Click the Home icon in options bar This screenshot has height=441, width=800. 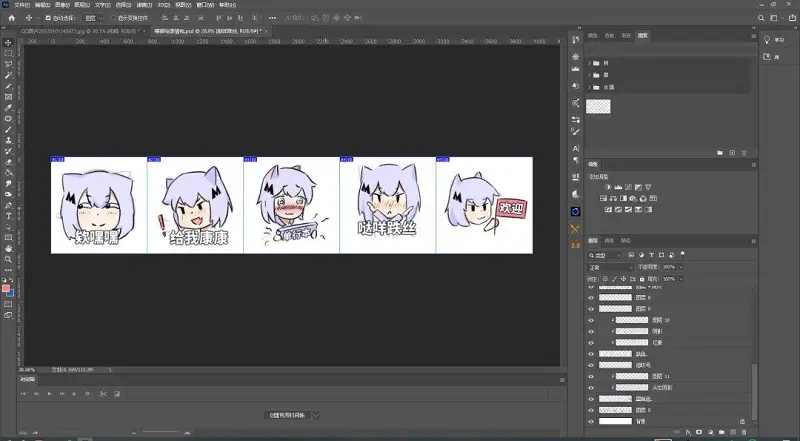(x=12, y=18)
